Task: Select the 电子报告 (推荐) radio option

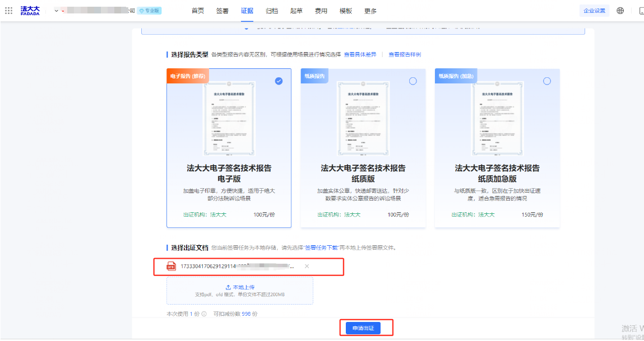Action: coord(279,81)
